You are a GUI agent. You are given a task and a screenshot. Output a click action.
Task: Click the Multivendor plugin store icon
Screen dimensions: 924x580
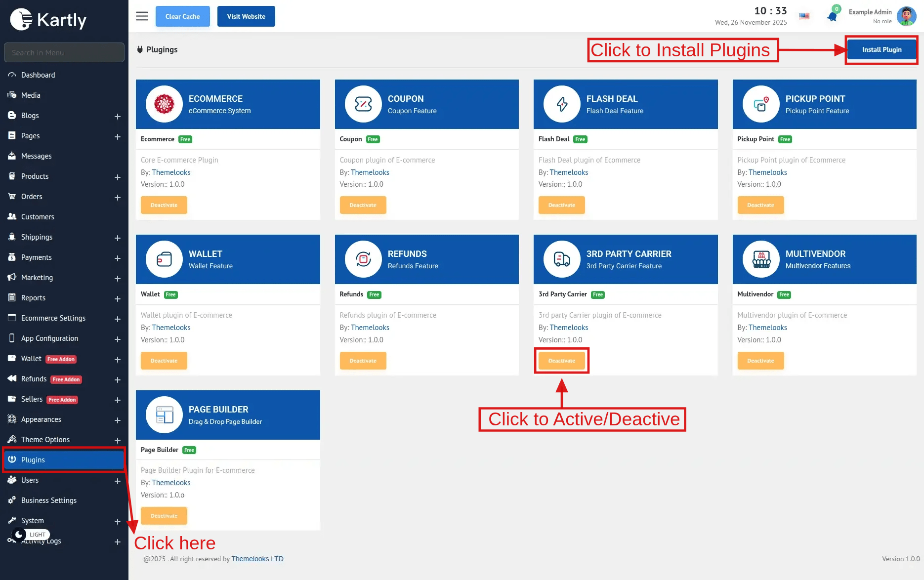click(x=761, y=259)
